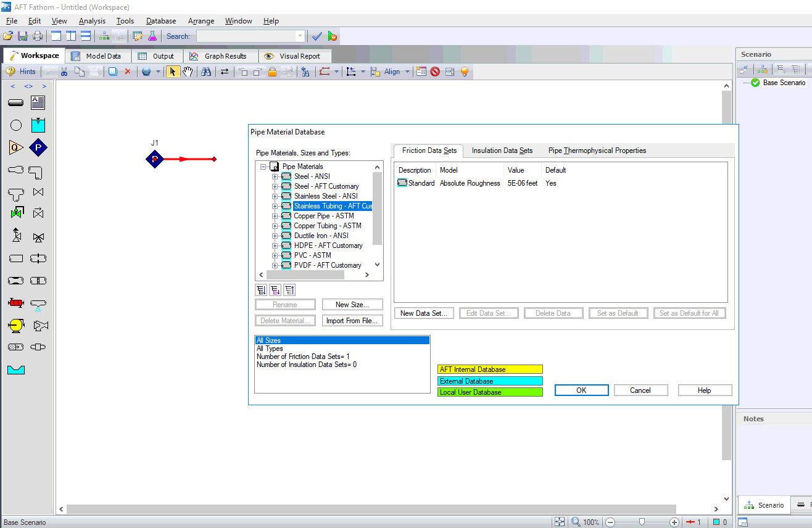The height and width of the screenshot is (528, 812).
Task: Expand the Stainless Steel - ANSI node
Action: pos(275,196)
